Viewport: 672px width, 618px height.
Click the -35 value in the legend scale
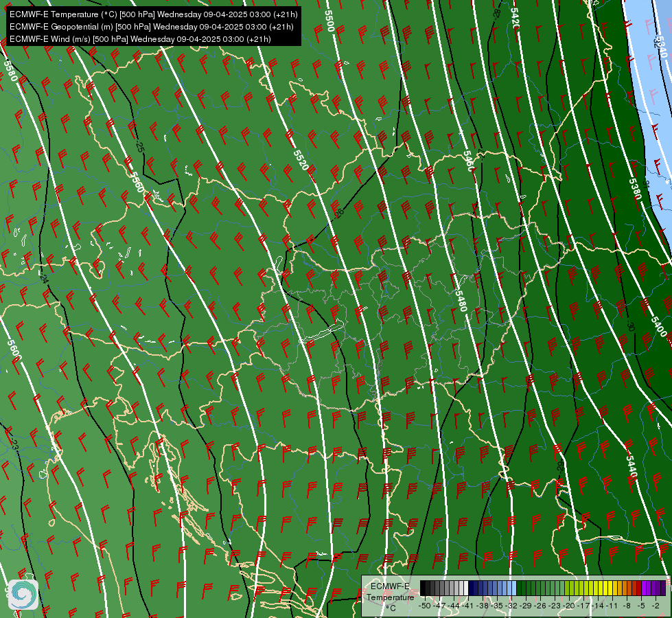tap(498, 606)
